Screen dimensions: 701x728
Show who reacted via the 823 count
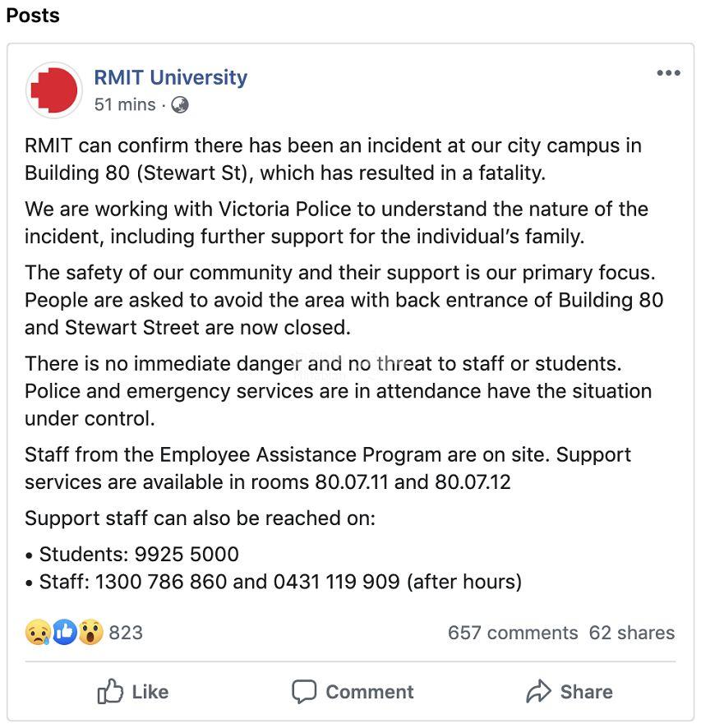coord(126,633)
